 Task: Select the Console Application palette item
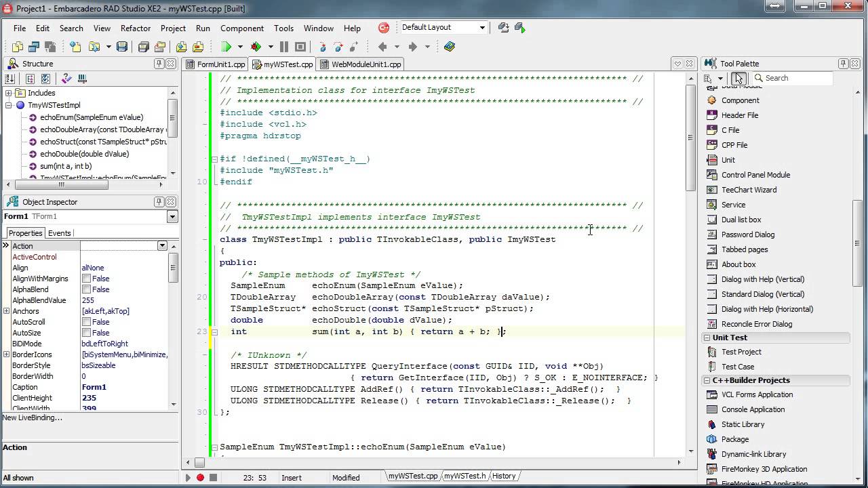tap(753, 409)
